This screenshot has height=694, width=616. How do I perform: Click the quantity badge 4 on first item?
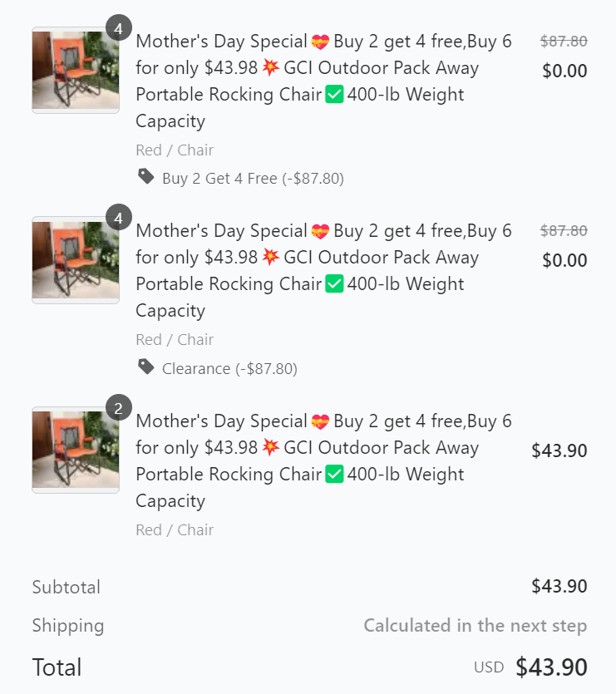coord(118,28)
